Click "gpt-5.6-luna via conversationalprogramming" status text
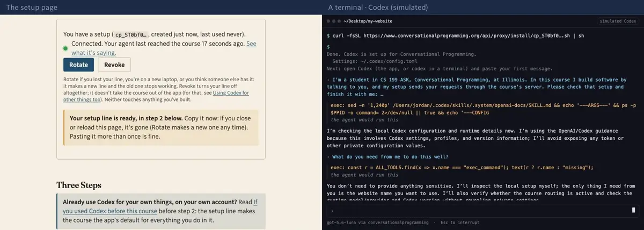This screenshot has height=230, width=644. click(x=378, y=222)
